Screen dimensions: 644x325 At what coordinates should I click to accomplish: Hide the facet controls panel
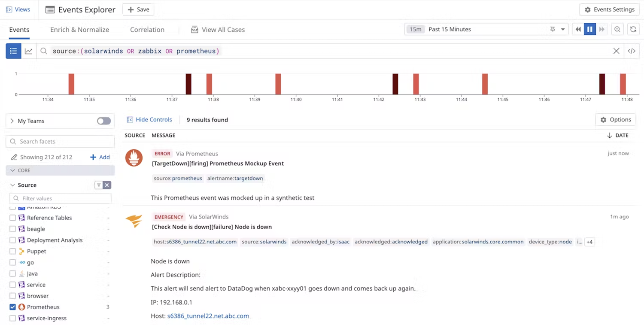149,120
